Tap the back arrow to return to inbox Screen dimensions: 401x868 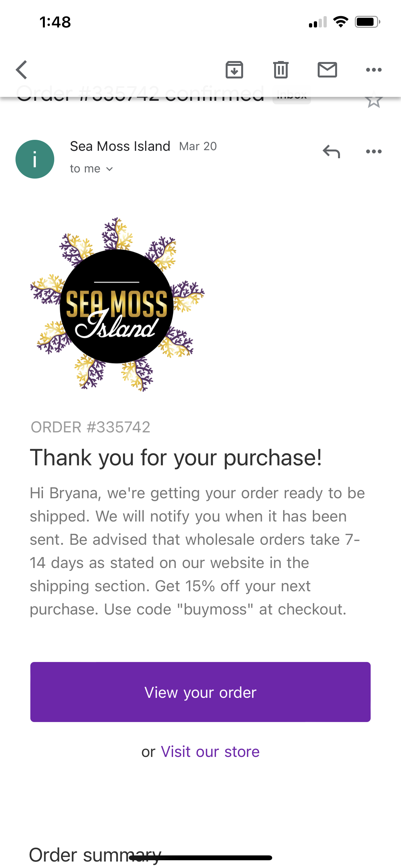coord(22,70)
